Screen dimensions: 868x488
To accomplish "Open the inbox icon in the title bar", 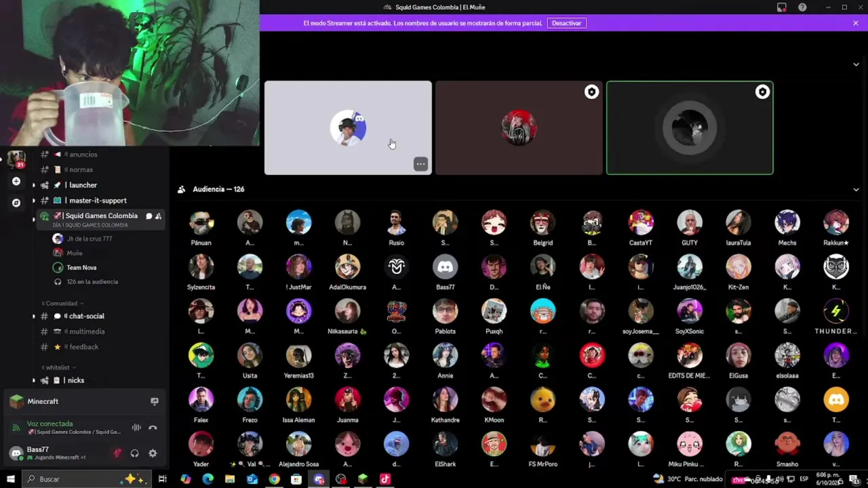I will (782, 7).
